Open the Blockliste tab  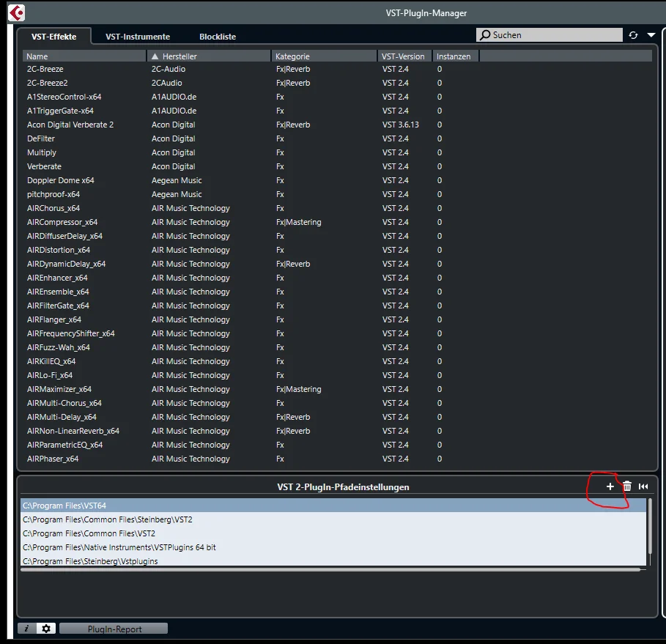(x=218, y=37)
